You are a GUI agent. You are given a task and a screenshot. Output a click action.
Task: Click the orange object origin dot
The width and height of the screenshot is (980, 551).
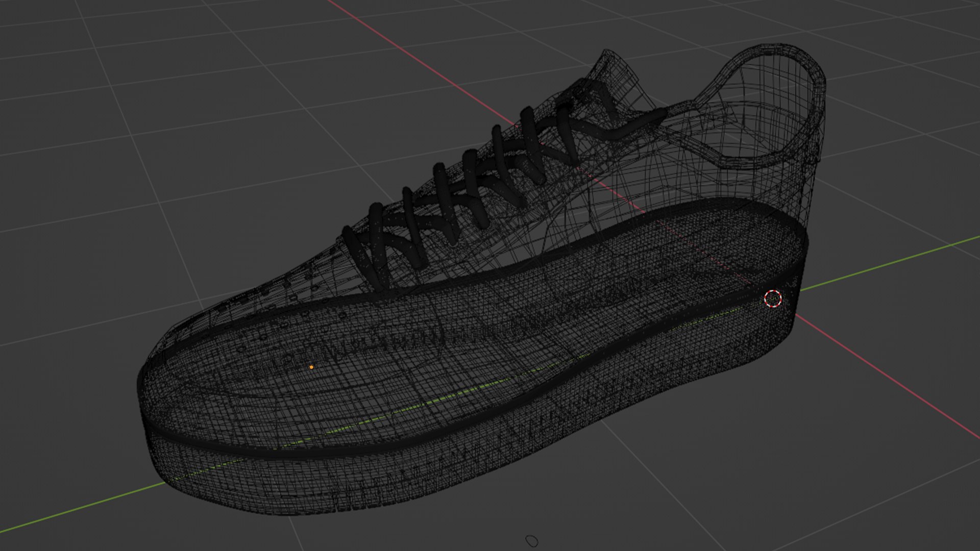pos(311,367)
